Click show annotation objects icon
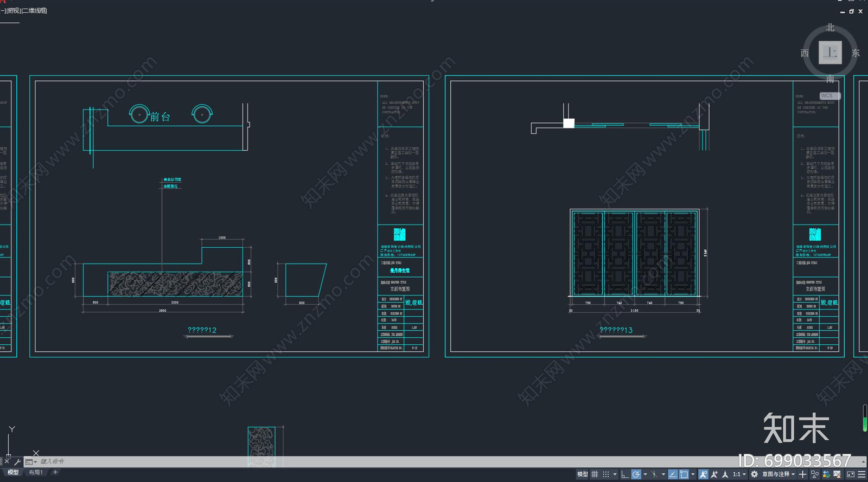The width and height of the screenshot is (868, 482). coord(703,474)
